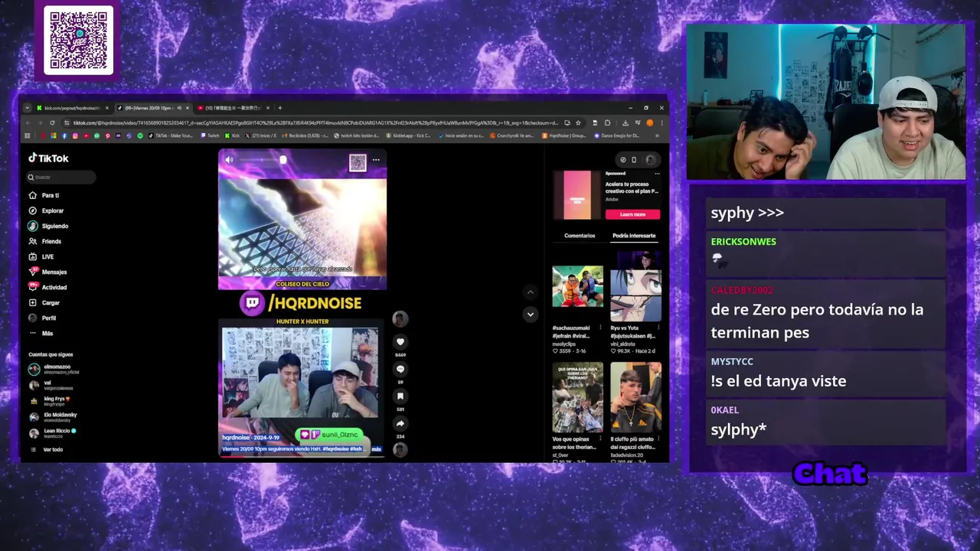The height and width of the screenshot is (551, 980).
Task: Open the Kick bookmark
Action: (x=233, y=135)
